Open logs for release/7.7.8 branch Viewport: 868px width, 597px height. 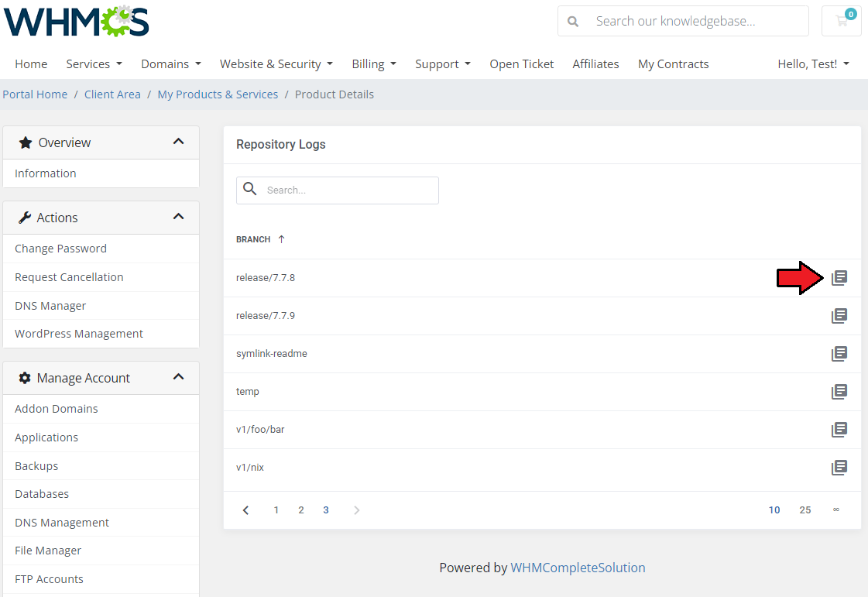pyautogui.click(x=839, y=277)
